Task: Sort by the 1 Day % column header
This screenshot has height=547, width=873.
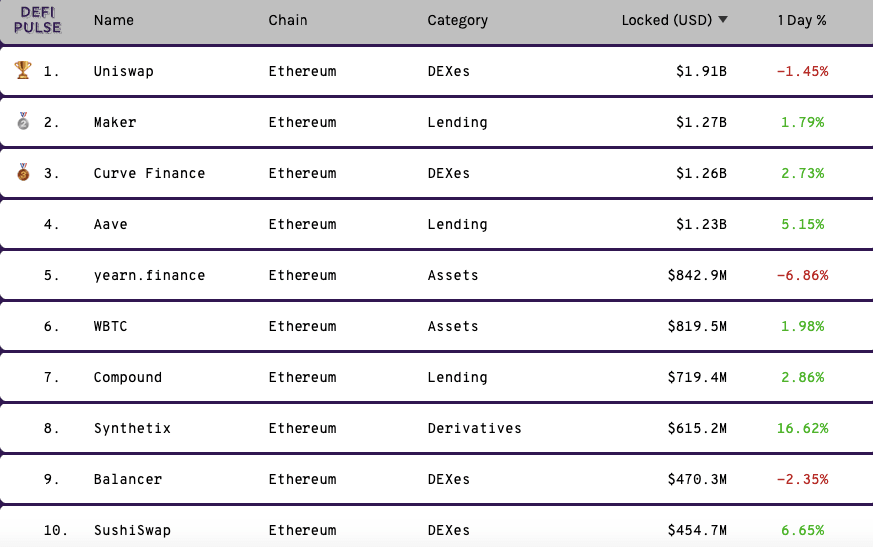Action: (x=802, y=20)
